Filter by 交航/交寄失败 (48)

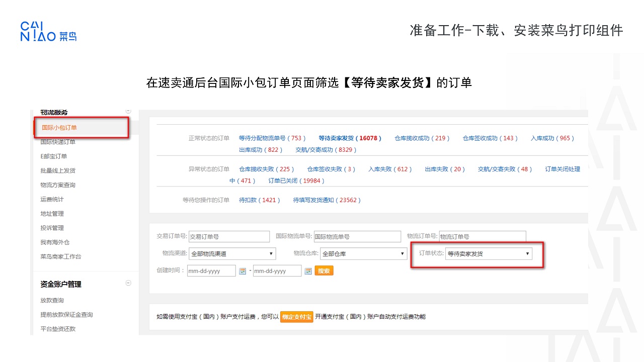click(505, 169)
